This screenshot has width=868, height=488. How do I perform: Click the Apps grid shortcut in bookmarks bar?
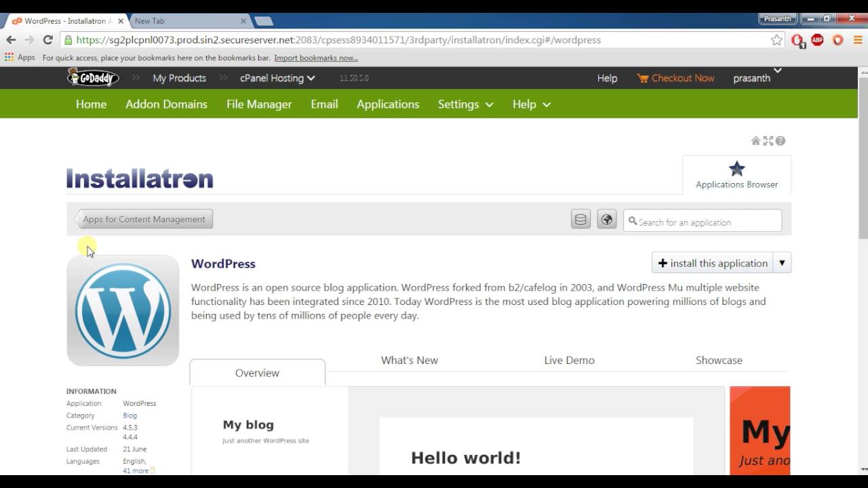click(20, 58)
